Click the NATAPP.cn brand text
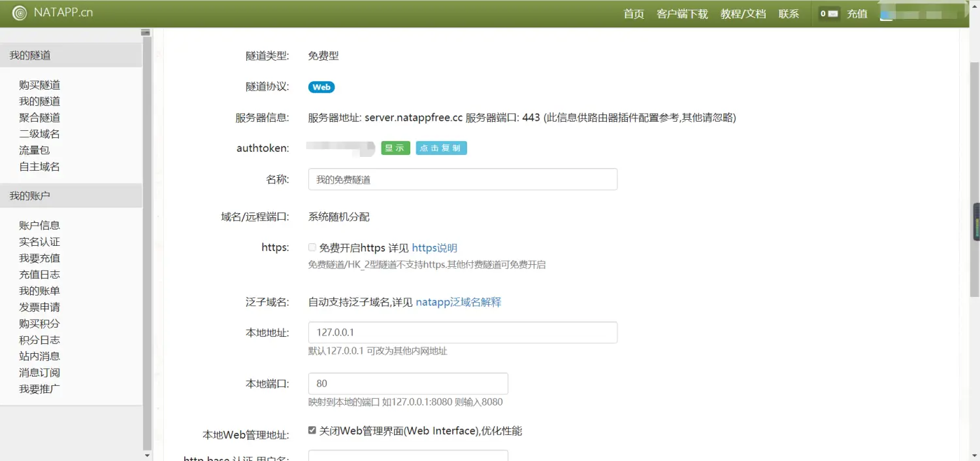The height and width of the screenshot is (461, 980). click(x=63, y=12)
